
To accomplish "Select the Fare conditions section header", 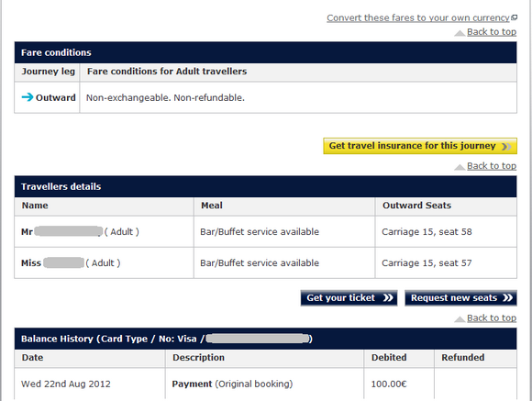I will (x=266, y=52).
